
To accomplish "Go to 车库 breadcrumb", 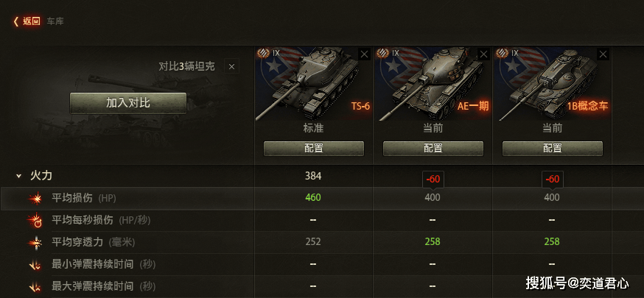I will coord(55,21).
